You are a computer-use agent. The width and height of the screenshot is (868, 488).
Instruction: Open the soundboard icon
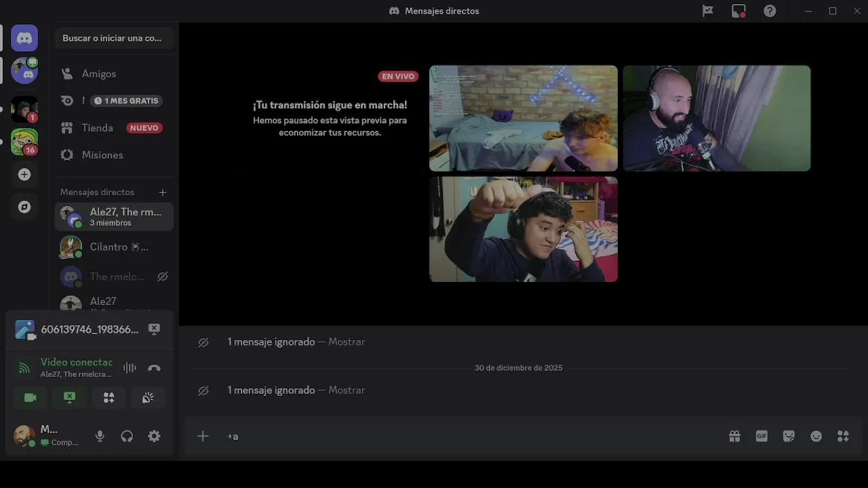pyautogui.click(x=148, y=398)
